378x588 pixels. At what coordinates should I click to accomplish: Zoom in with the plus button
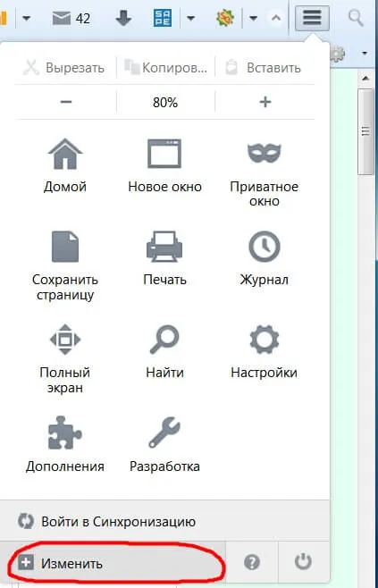[265, 102]
